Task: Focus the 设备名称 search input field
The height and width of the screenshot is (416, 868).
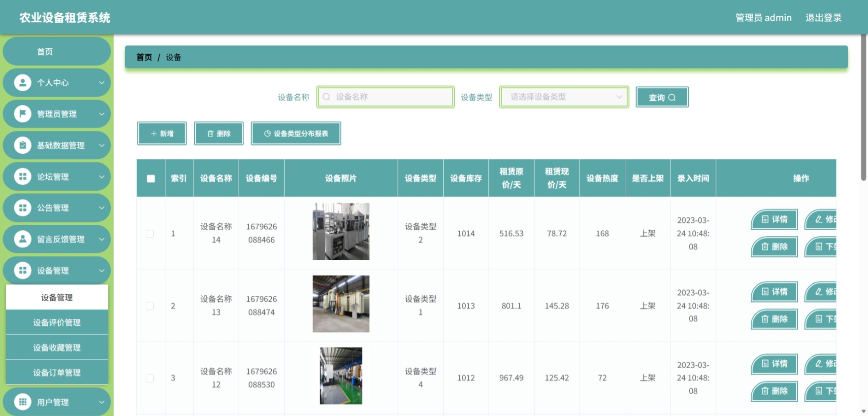Action: pyautogui.click(x=386, y=97)
